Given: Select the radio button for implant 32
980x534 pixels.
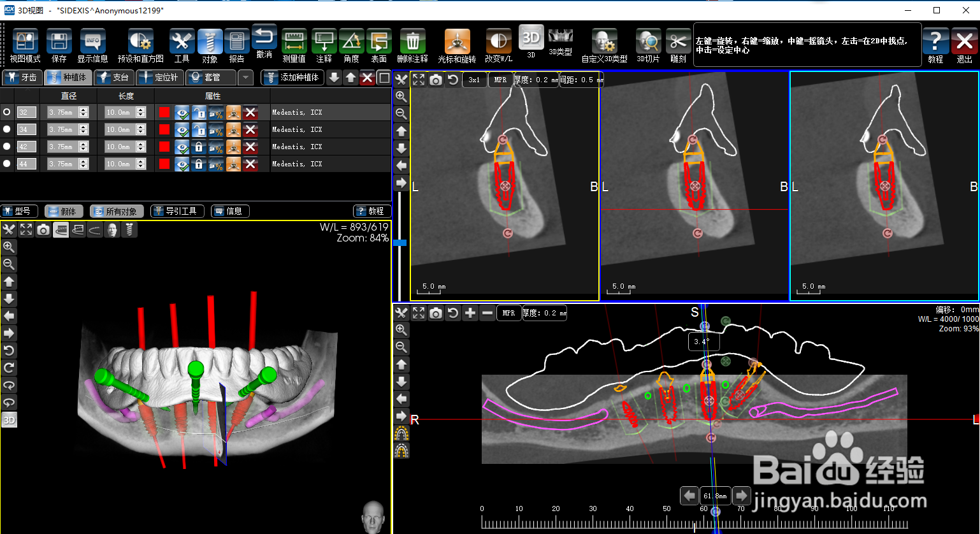Looking at the screenshot, I should [x=7, y=112].
